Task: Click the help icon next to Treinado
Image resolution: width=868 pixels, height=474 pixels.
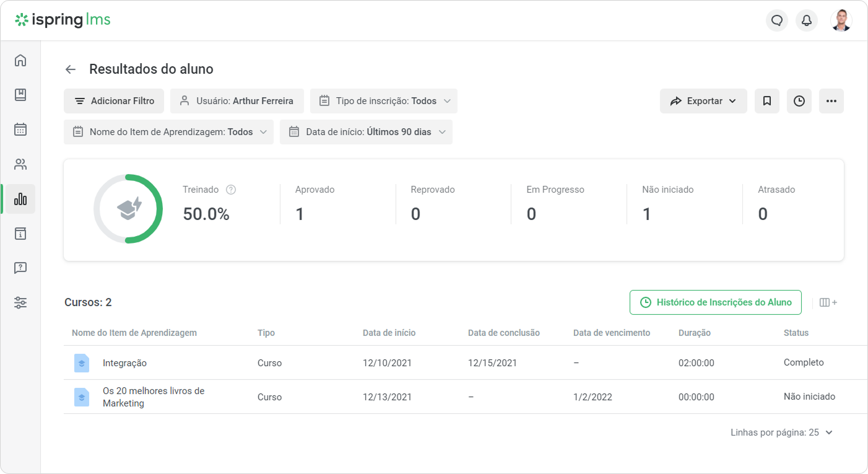Action: tap(231, 190)
